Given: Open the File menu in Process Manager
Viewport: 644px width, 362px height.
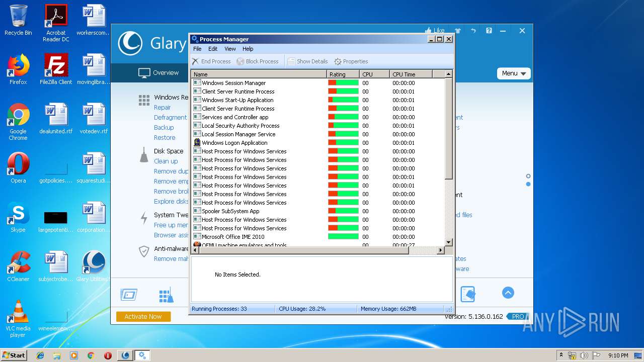Looking at the screenshot, I should [197, 49].
